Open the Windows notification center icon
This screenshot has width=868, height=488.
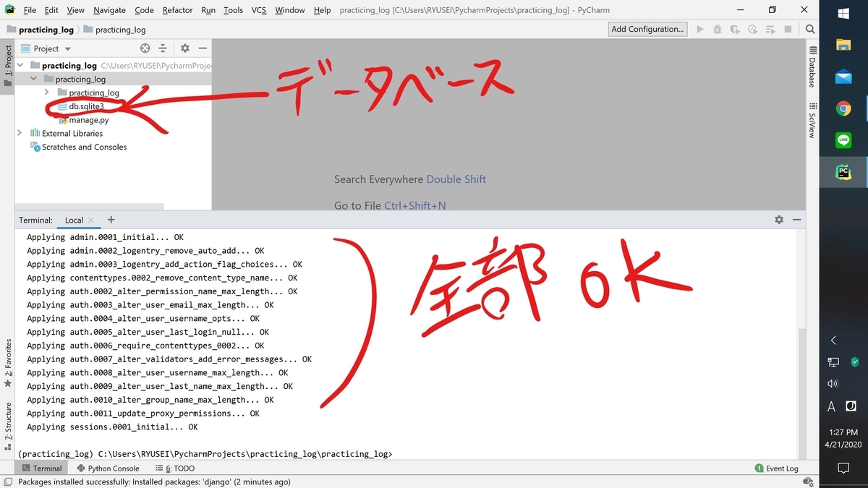pos(843,468)
